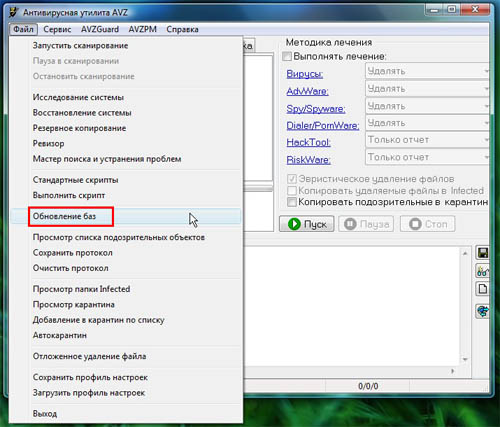Click the Dialer/PornWare link
Image resolution: width=500 pixels, height=427 pixels.
click(323, 125)
